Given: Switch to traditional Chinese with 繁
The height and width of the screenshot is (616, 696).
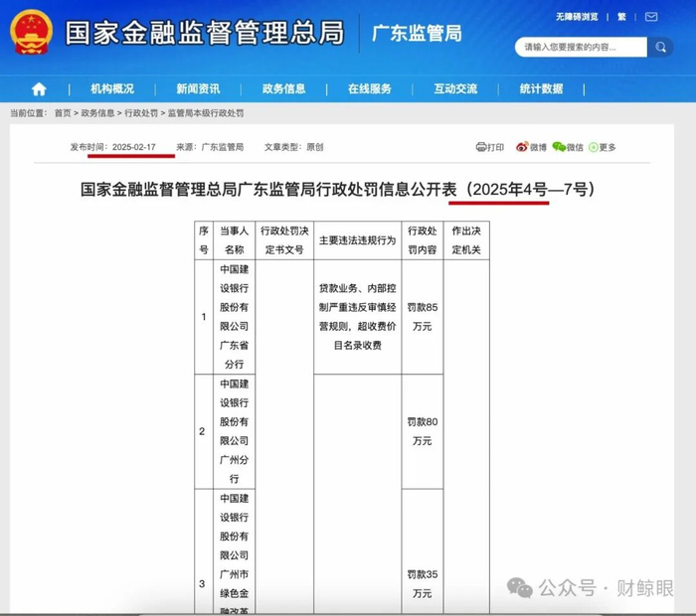Looking at the screenshot, I should coord(621,17).
